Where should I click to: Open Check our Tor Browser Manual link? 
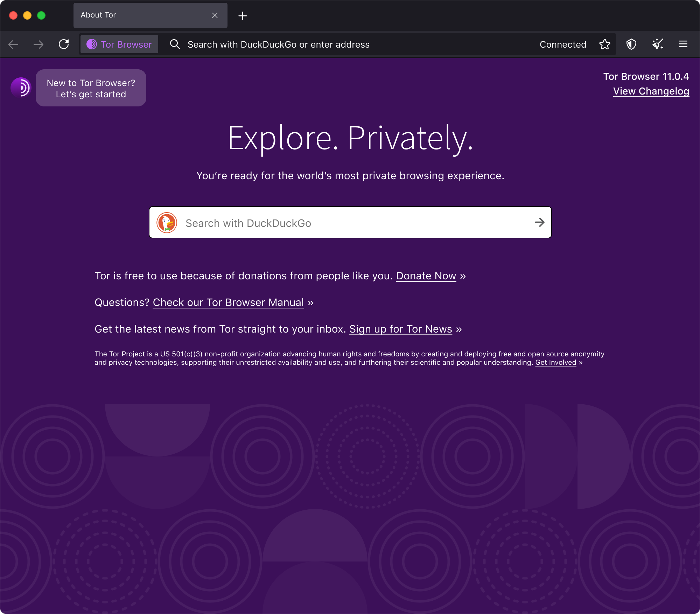point(228,302)
